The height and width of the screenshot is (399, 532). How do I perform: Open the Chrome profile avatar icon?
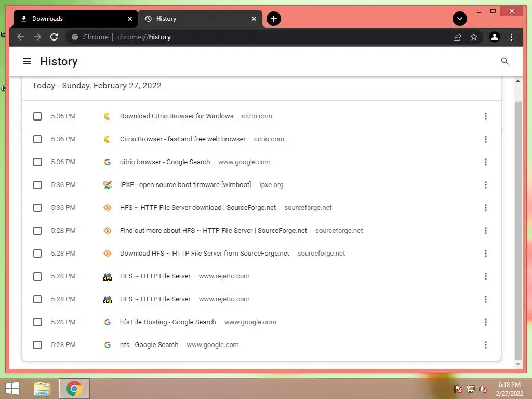pos(495,37)
